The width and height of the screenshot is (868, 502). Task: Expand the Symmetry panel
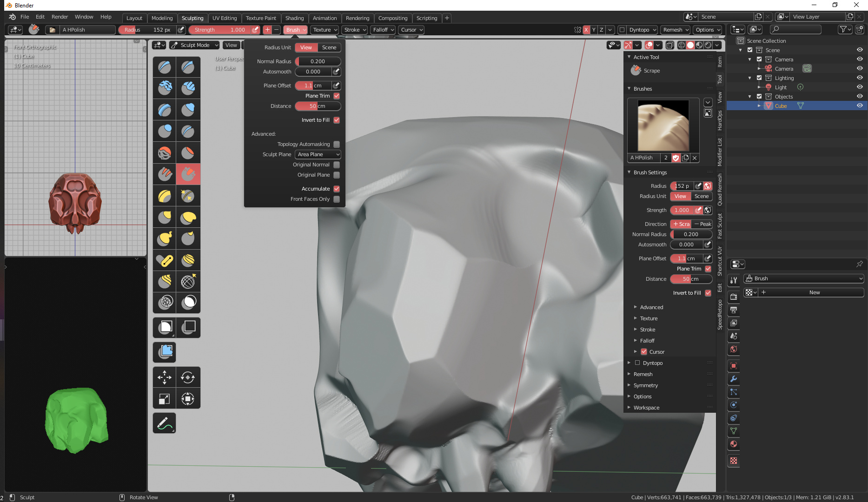pos(645,385)
